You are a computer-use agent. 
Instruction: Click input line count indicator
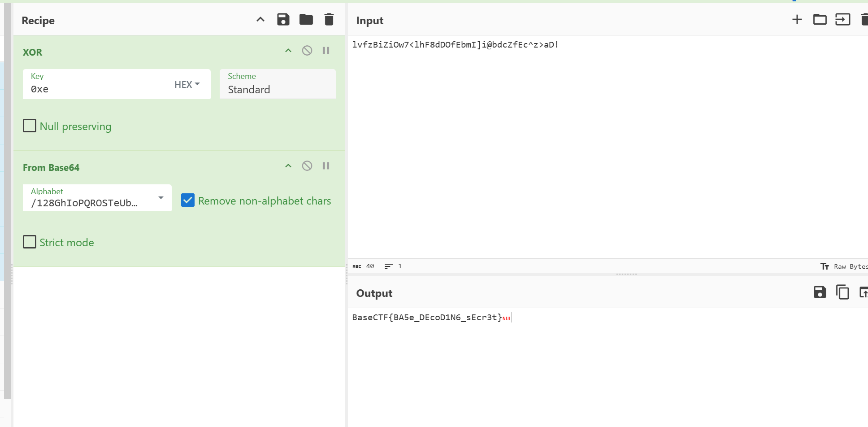click(x=393, y=266)
